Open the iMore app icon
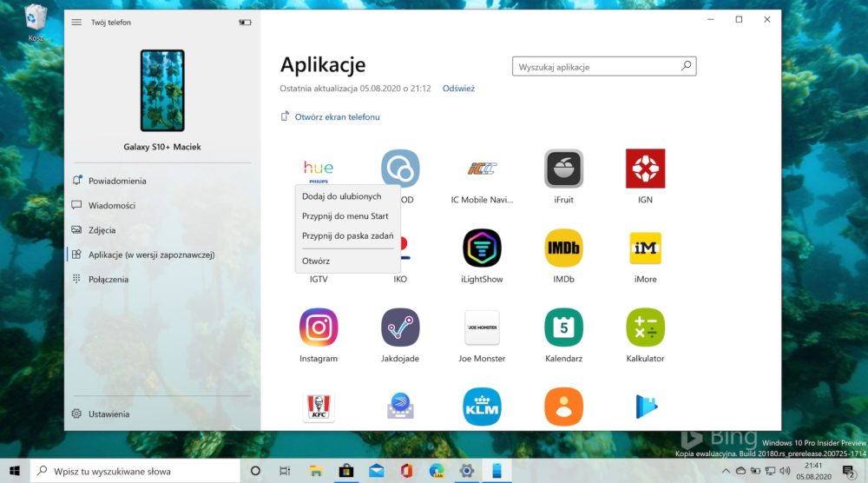The image size is (868, 483). pyautogui.click(x=645, y=248)
